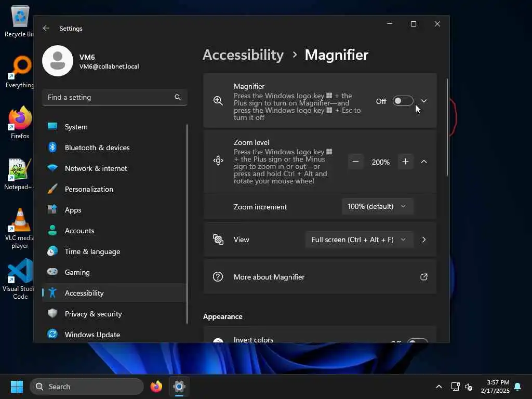Click the Network wifi icon in sidebar

[52, 168]
